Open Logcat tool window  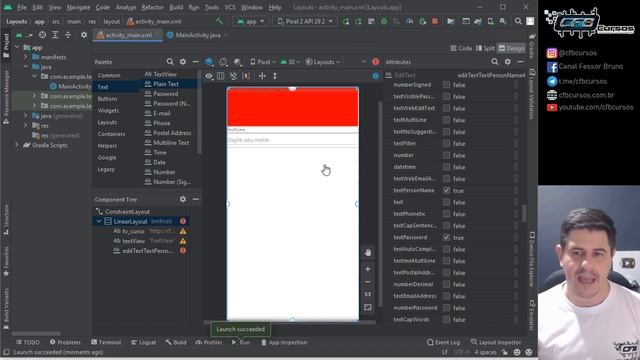pos(144,342)
